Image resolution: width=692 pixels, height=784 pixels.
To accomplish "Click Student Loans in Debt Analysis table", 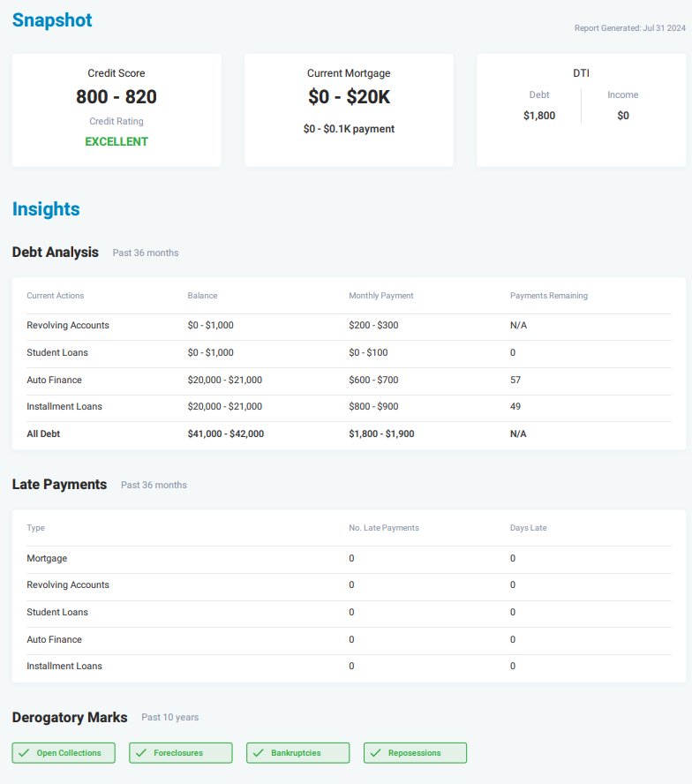I will pos(57,352).
